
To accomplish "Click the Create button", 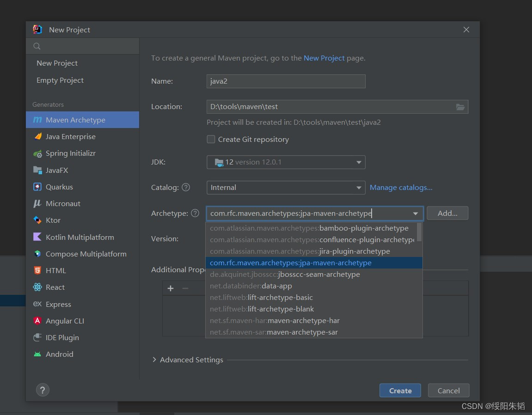I will (x=400, y=391).
